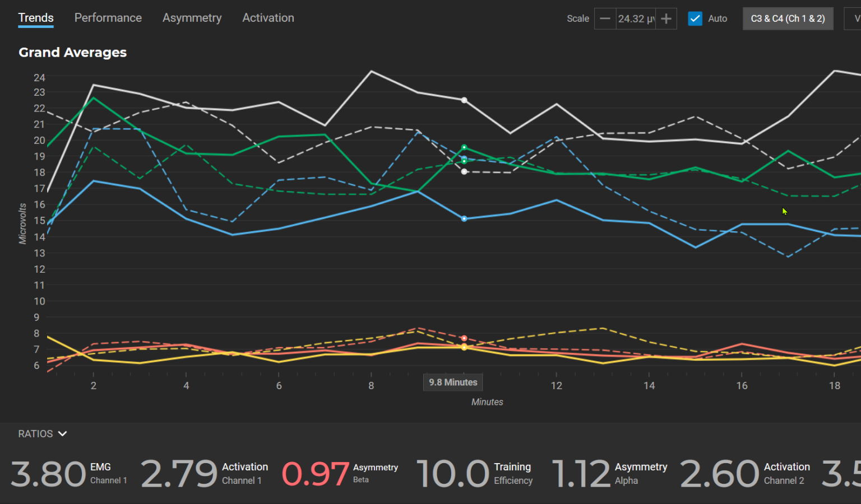Viewport: 861px width, 504px height.
Task: Select the Asymmetry Alpha ratio 1.12
Action: point(581,474)
